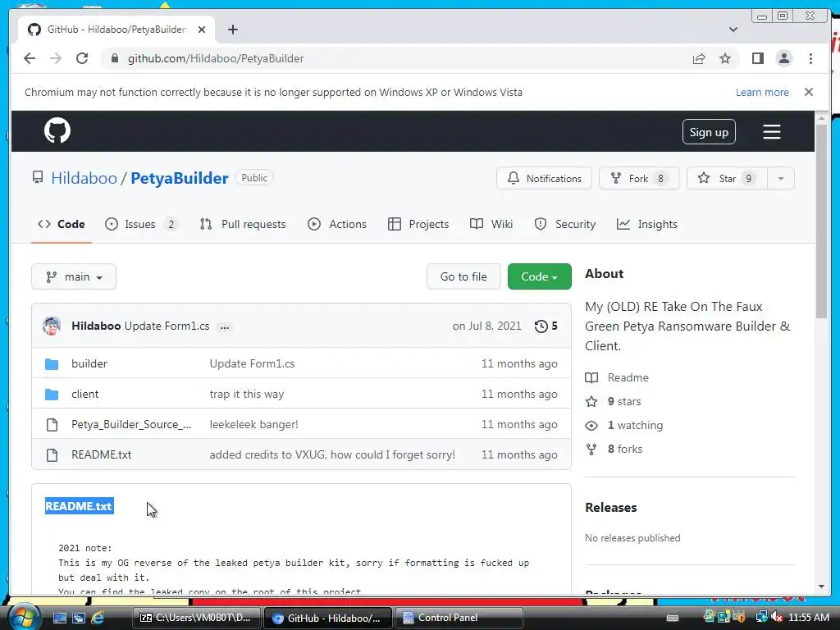Screen dimensions: 840x630
Task: Close the GitHub PetyaBuilder browser tab
Action: point(202,30)
